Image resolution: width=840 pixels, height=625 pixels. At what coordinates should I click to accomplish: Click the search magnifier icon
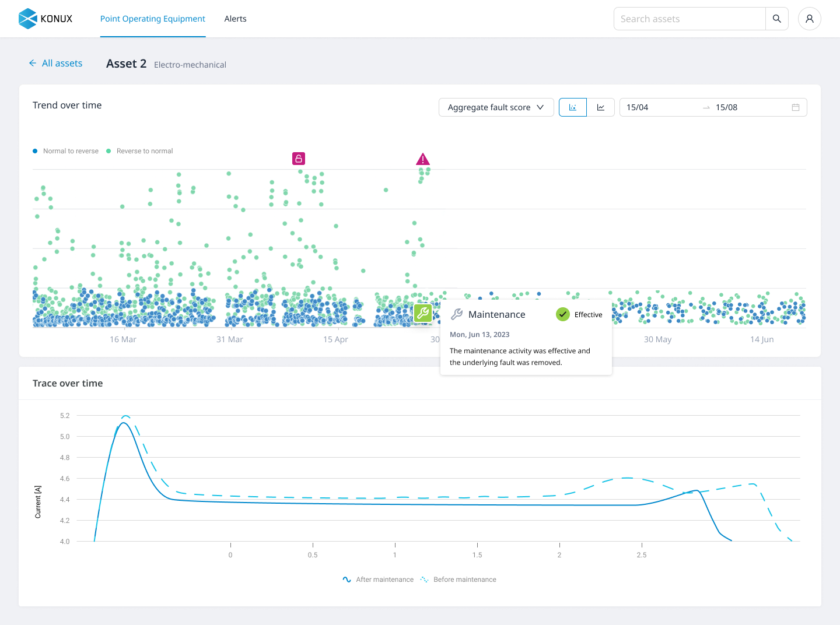[776, 19]
